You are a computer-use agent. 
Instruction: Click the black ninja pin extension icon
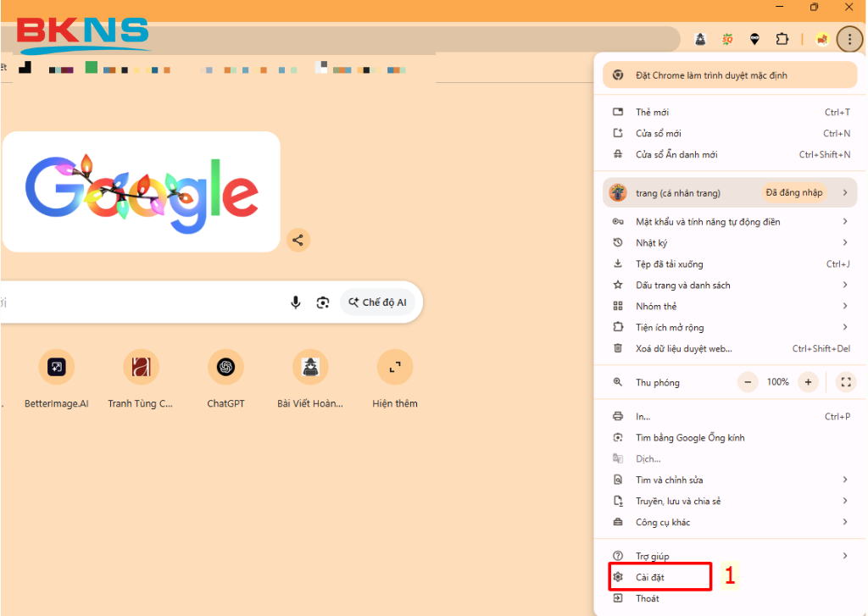pos(754,39)
